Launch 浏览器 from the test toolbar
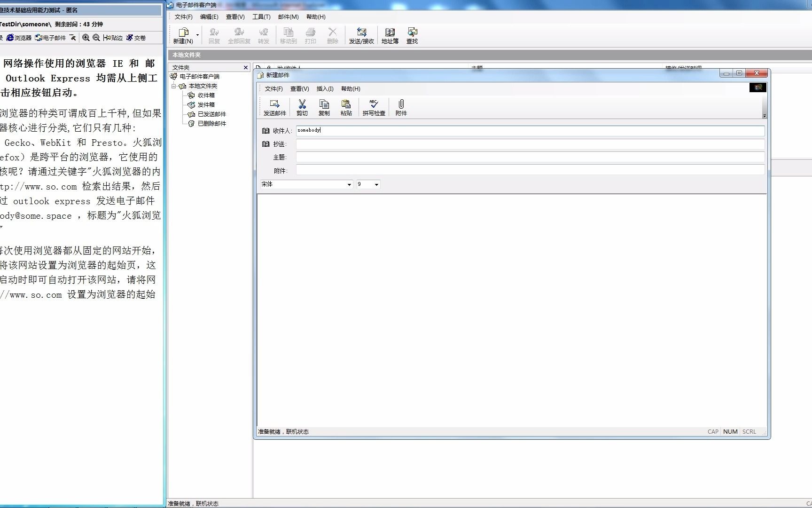Viewport: 812px width, 508px height. (19, 38)
